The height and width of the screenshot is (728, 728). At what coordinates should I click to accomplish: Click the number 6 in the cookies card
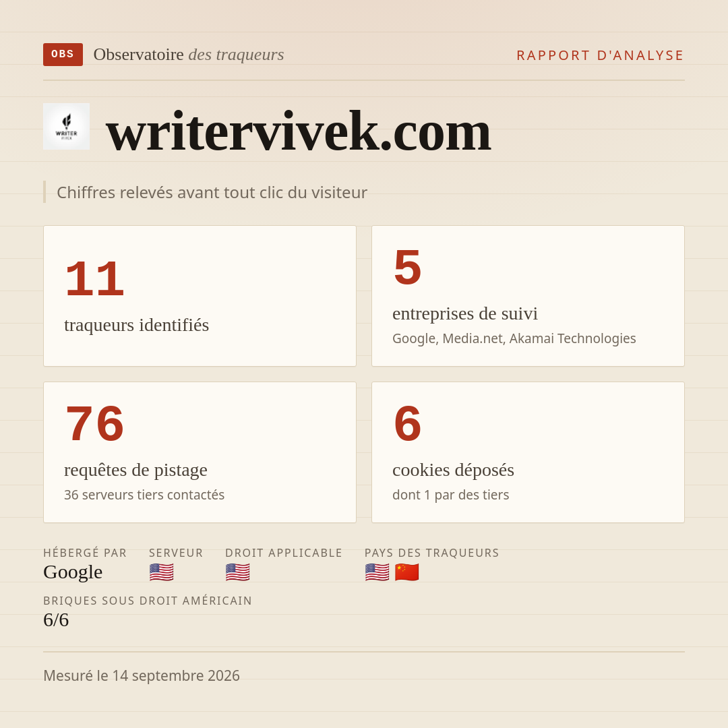click(x=407, y=423)
